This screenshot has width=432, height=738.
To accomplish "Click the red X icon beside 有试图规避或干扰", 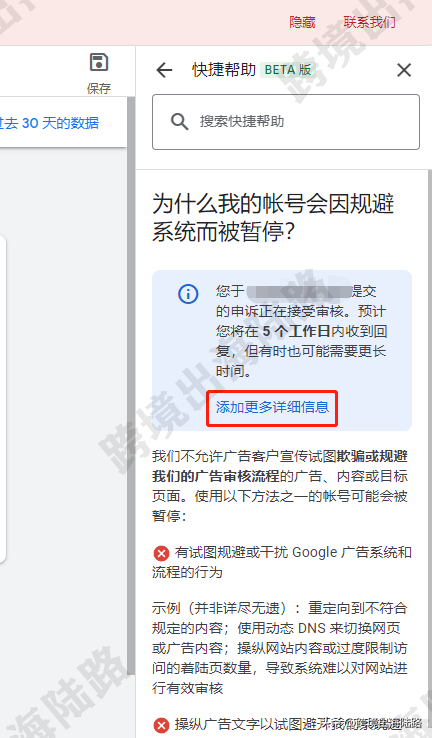I will click(161, 553).
